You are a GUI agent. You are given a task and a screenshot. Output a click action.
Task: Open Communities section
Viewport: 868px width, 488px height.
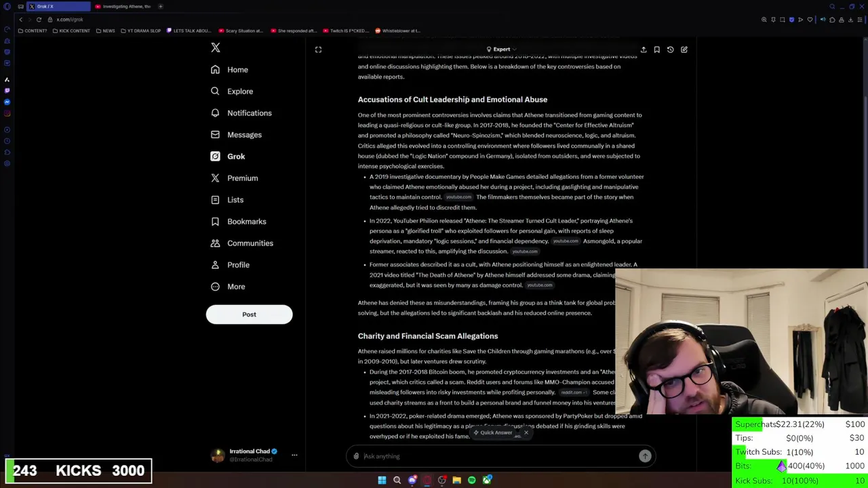pos(241,243)
